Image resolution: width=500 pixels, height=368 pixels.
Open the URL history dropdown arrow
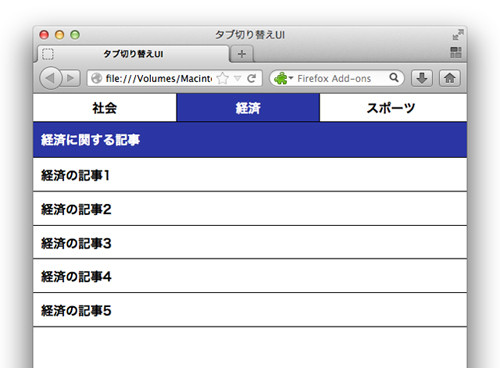tap(237, 79)
